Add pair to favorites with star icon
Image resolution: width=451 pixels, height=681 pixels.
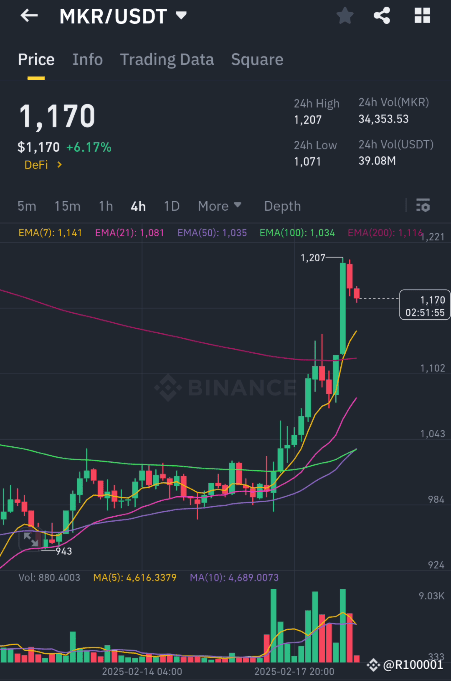click(345, 16)
